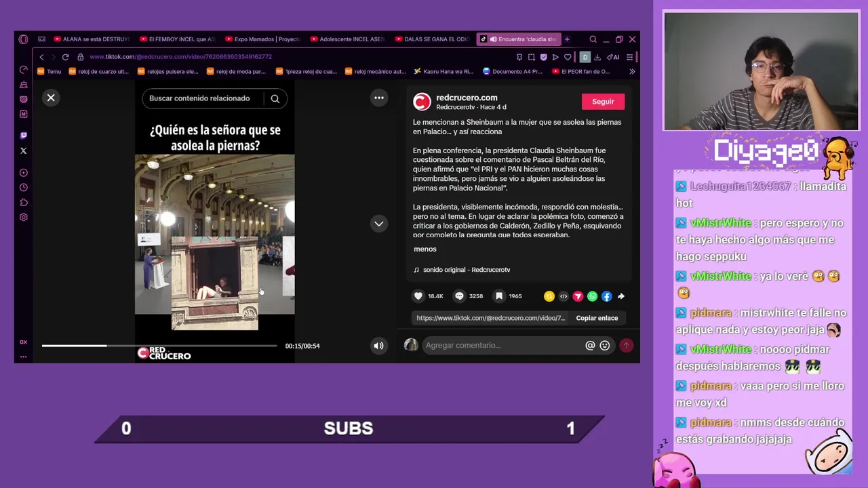Switch to El FEMBOY INCEL tab
This screenshot has height=488, width=868.
coord(176,39)
